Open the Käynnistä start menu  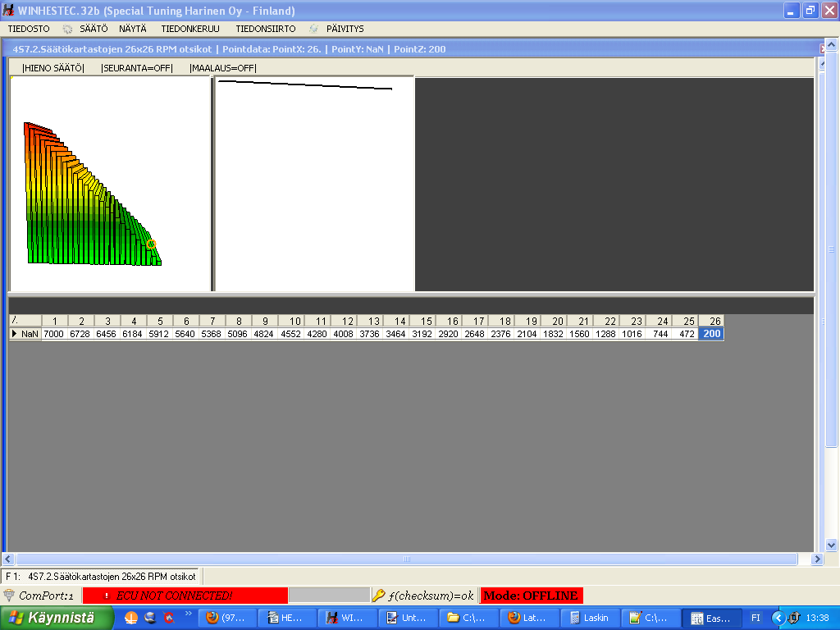(57, 618)
